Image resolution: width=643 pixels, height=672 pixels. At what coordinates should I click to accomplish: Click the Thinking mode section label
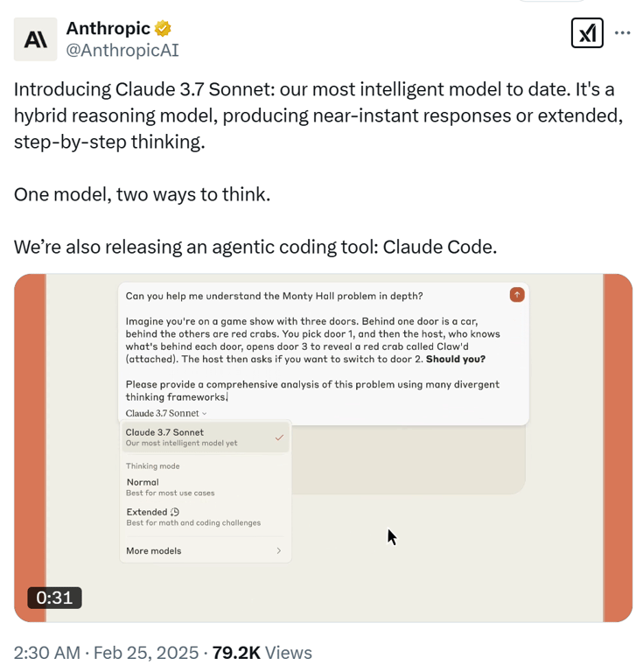tap(153, 465)
